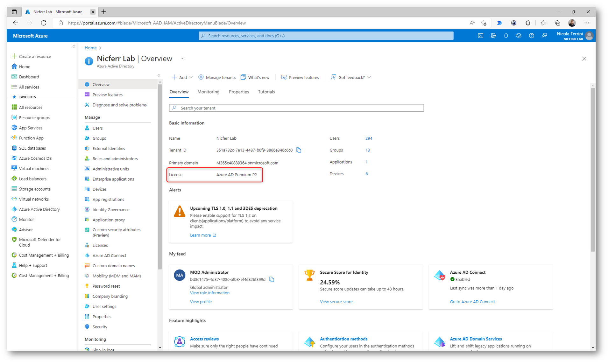The height and width of the screenshot is (364, 609).
Task: Open View profile link
Action: 201,302
